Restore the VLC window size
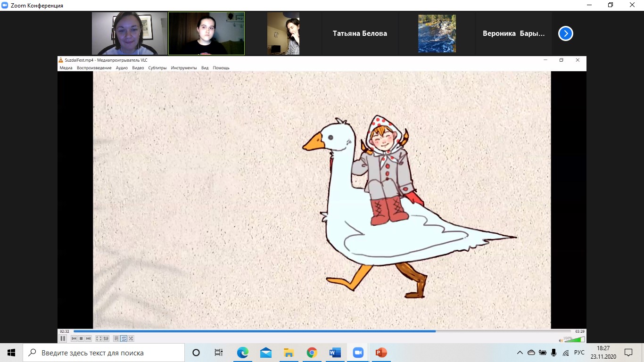This screenshot has height=362, width=644. coord(561,60)
